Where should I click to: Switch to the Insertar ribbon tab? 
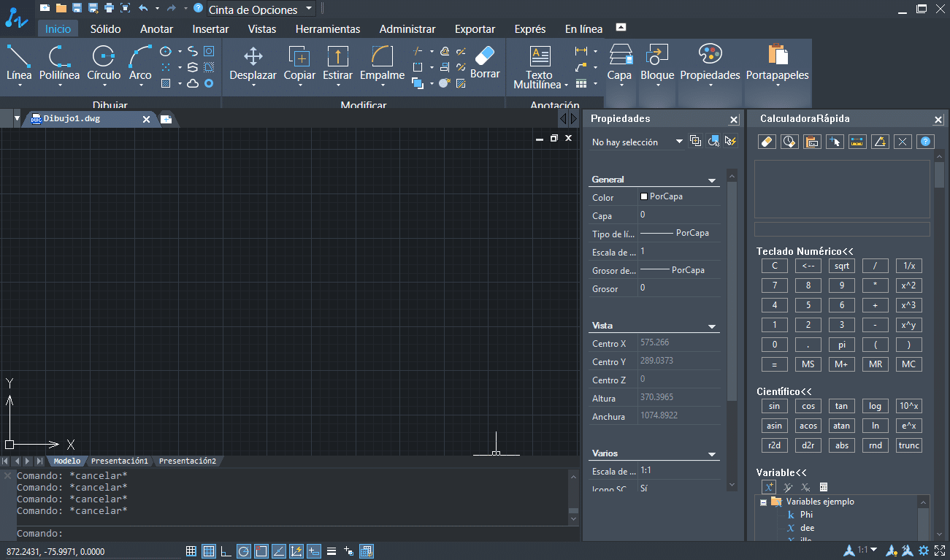tap(210, 29)
